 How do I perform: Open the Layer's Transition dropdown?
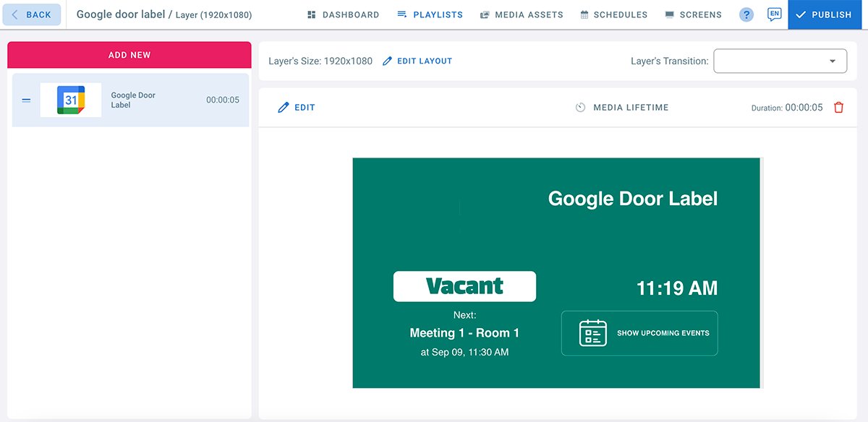780,61
